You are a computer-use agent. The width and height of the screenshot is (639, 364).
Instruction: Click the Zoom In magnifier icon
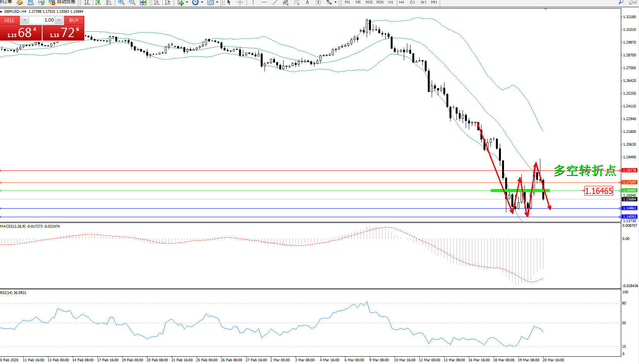point(121,2)
